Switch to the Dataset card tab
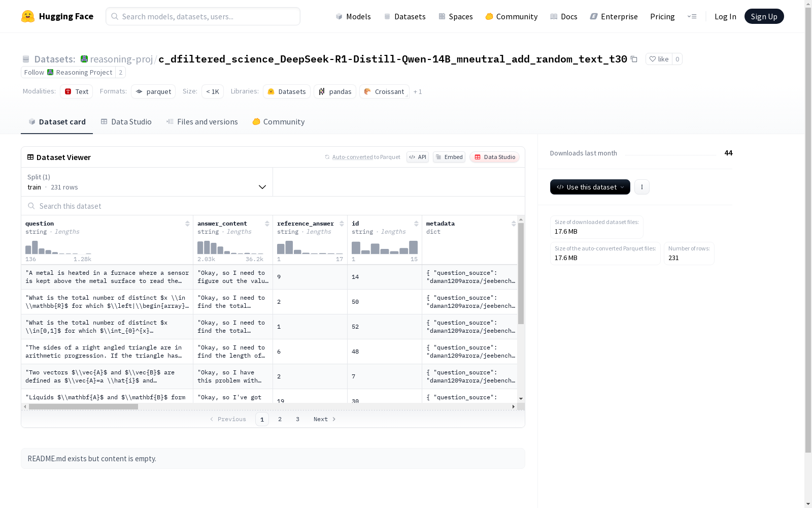The height and width of the screenshot is (508, 812). 57,122
